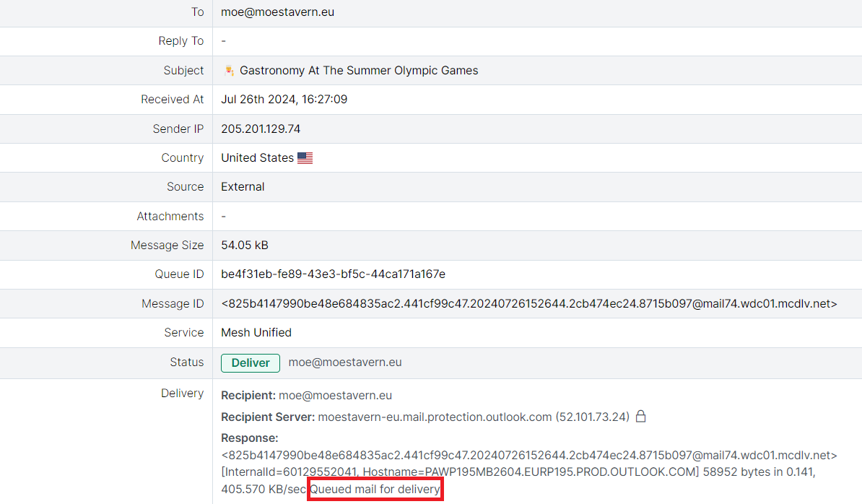Click the emoji icon before the subject

click(229, 70)
